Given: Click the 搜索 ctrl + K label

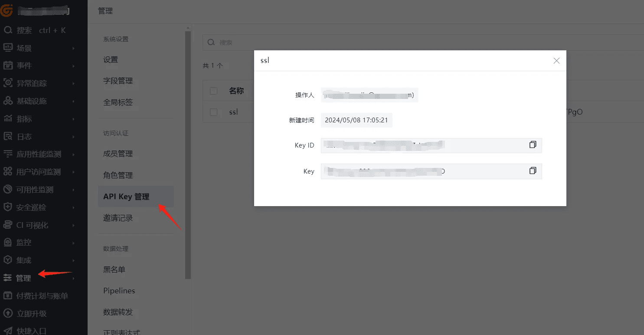Looking at the screenshot, I should tap(41, 30).
